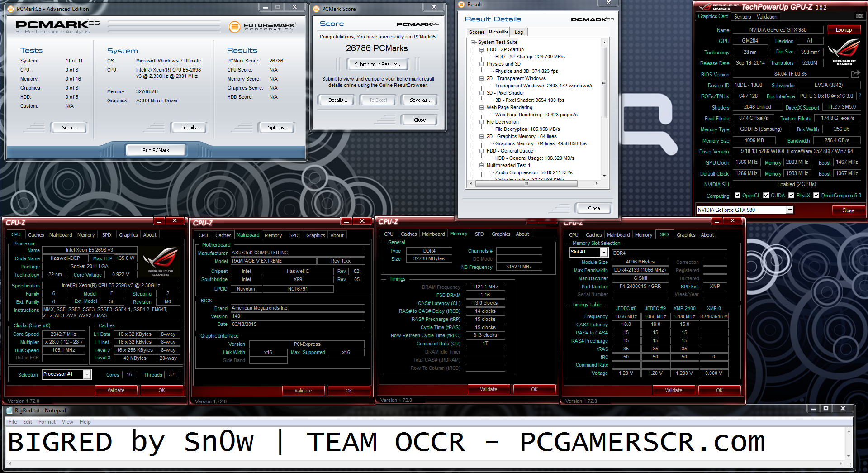Click the PCMark Score window title icon
The image size is (868, 473).
pyautogui.click(x=316, y=9)
